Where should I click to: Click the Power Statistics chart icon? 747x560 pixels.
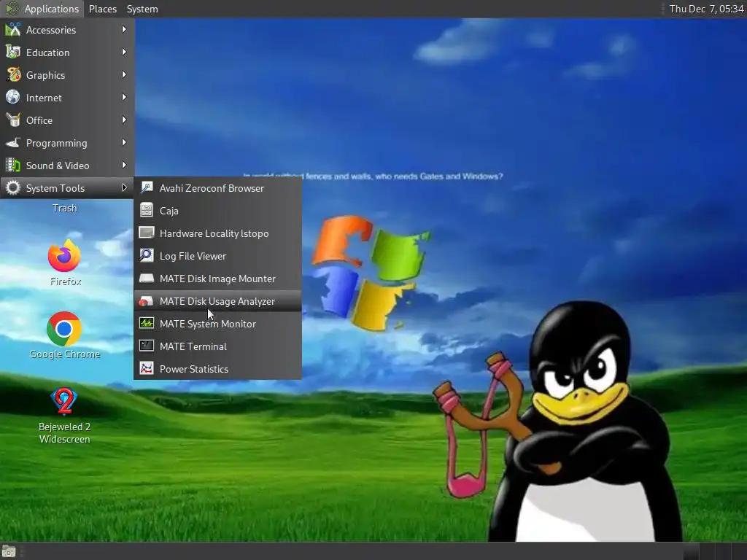[x=146, y=368]
